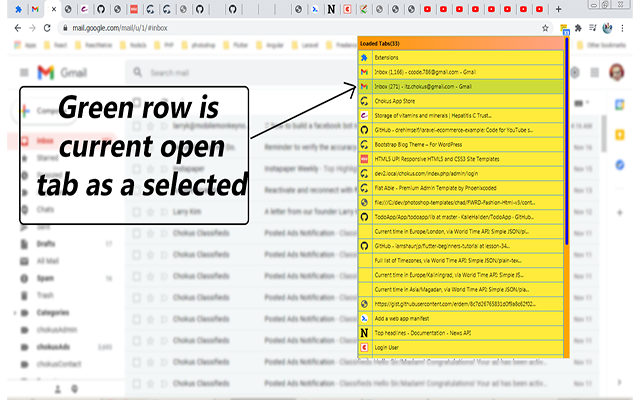The width and height of the screenshot is (640, 400).
Task: Open the Chrome extensions puzzle menu
Action: click(x=578, y=28)
